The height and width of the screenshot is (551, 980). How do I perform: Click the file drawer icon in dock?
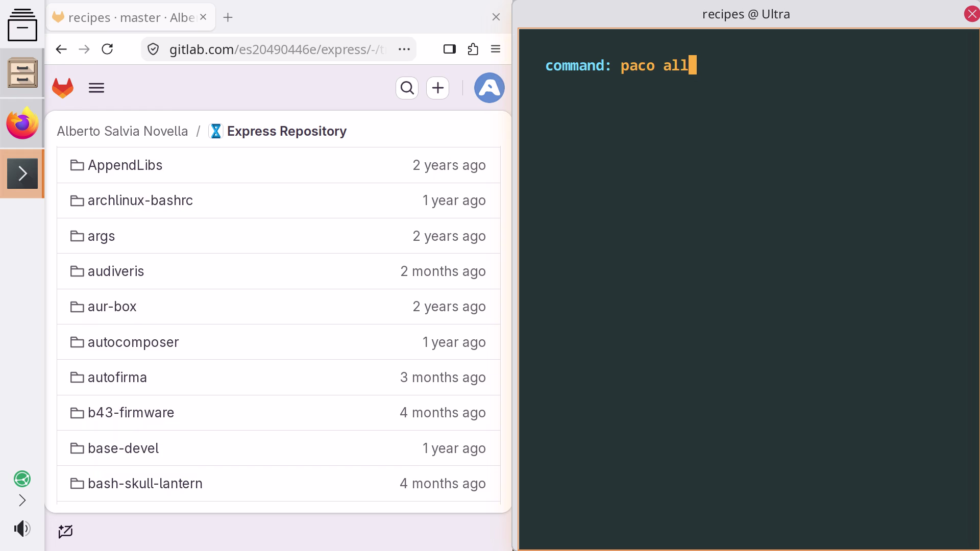point(22,73)
